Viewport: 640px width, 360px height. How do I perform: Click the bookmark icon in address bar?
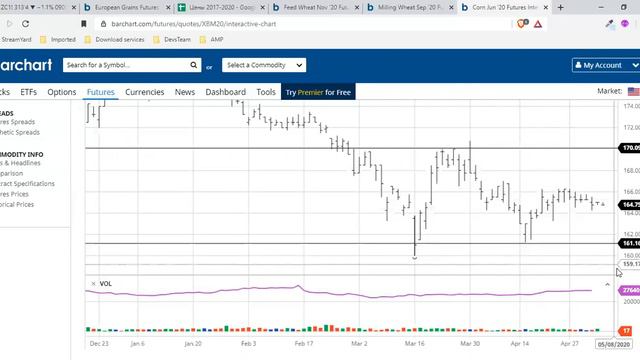tap(84, 24)
